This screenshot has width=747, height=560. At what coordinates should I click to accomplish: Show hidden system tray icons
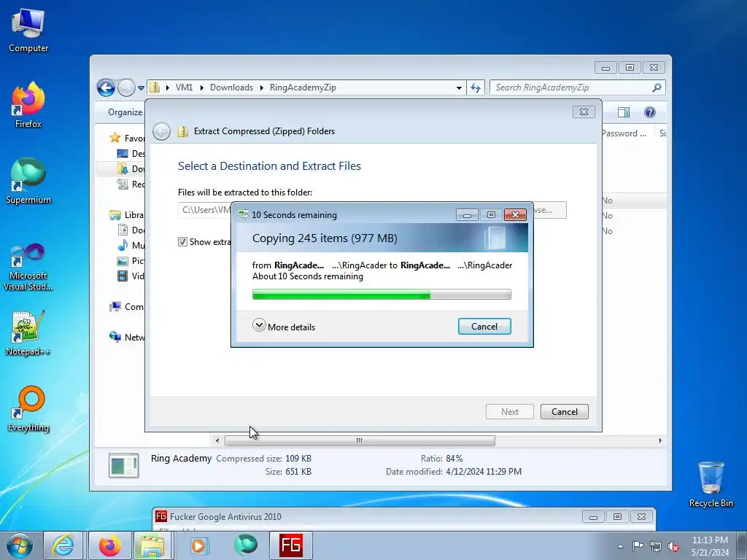point(620,546)
